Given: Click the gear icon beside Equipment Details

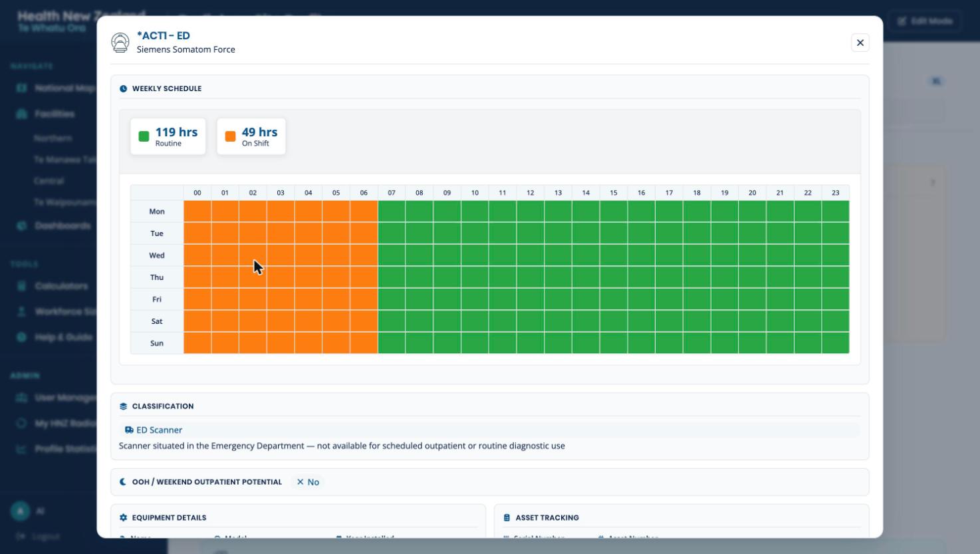Looking at the screenshot, I should pos(123,517).
